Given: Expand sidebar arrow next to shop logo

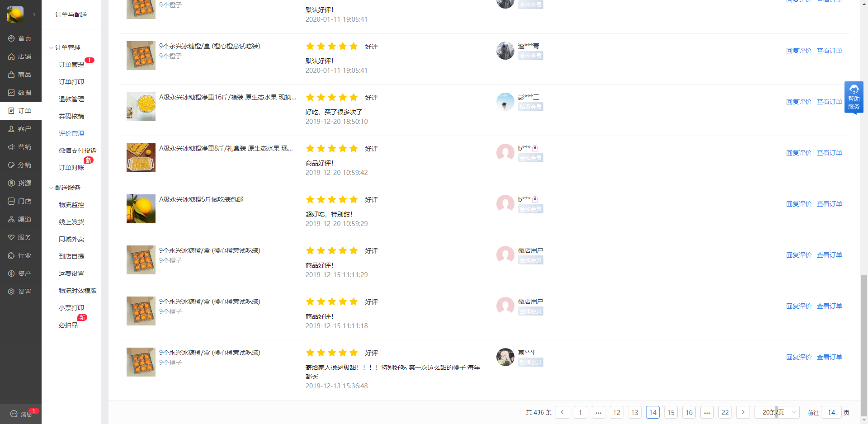Looking at the screenshot, I should (34, 14).
